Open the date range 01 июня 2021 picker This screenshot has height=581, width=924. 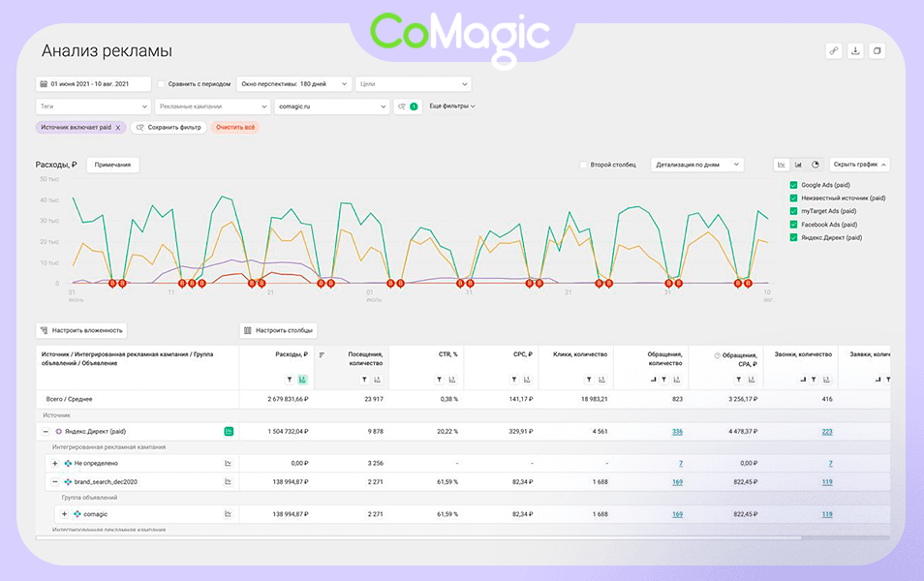(x=93, y=84)
